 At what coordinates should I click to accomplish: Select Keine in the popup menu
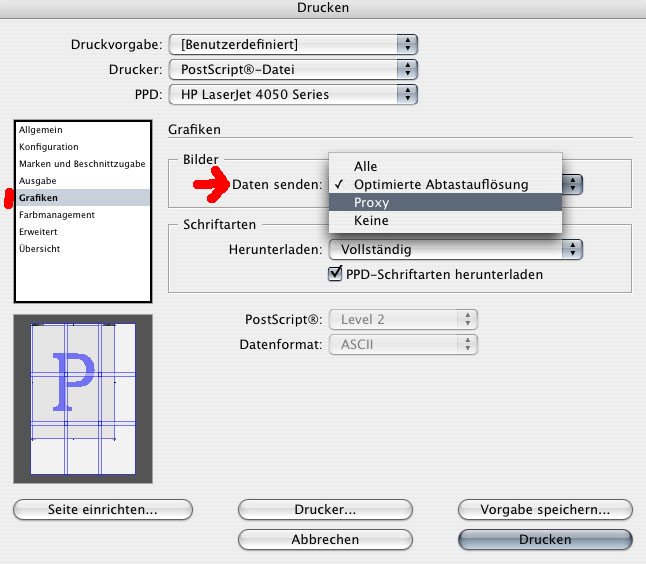point(445,221)
